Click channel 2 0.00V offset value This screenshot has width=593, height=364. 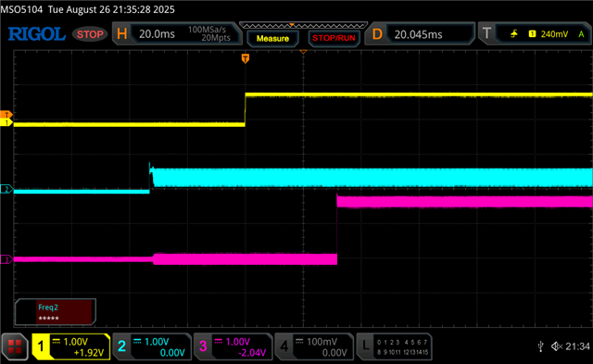coord(172,353)
